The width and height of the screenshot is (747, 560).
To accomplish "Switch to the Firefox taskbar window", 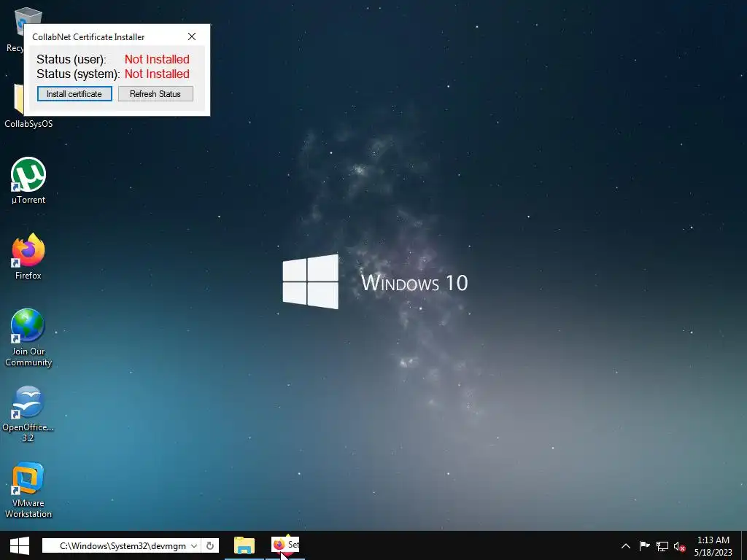I will point(285,545).
